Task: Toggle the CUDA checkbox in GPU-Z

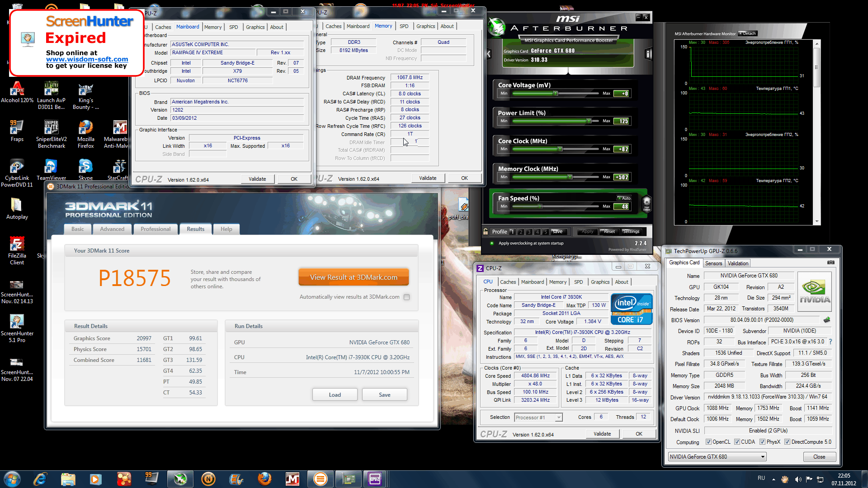Action: [x=737, y=442]
